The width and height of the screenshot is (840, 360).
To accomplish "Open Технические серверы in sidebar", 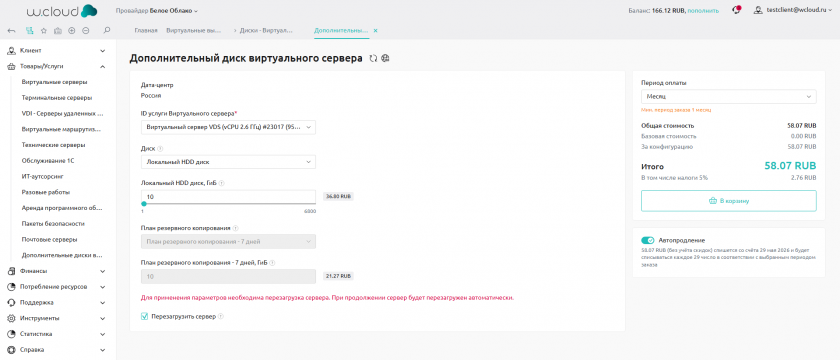I will [x=54, y=145].
